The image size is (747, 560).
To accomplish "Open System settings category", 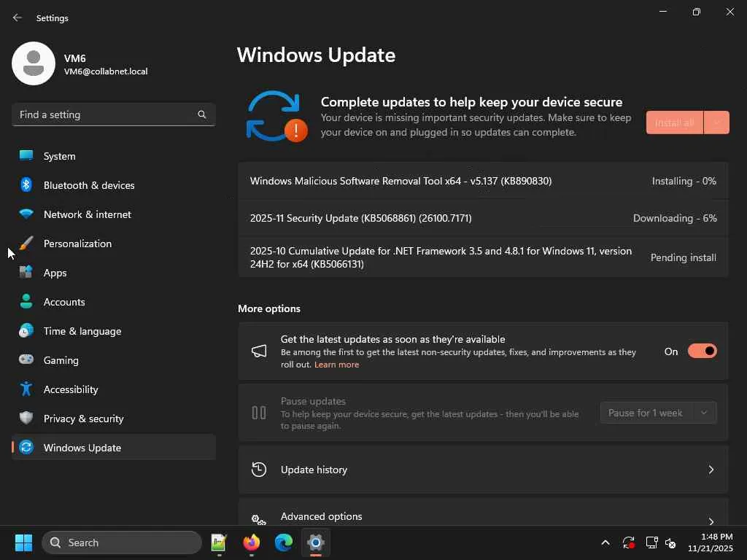I will coord(114,156).
